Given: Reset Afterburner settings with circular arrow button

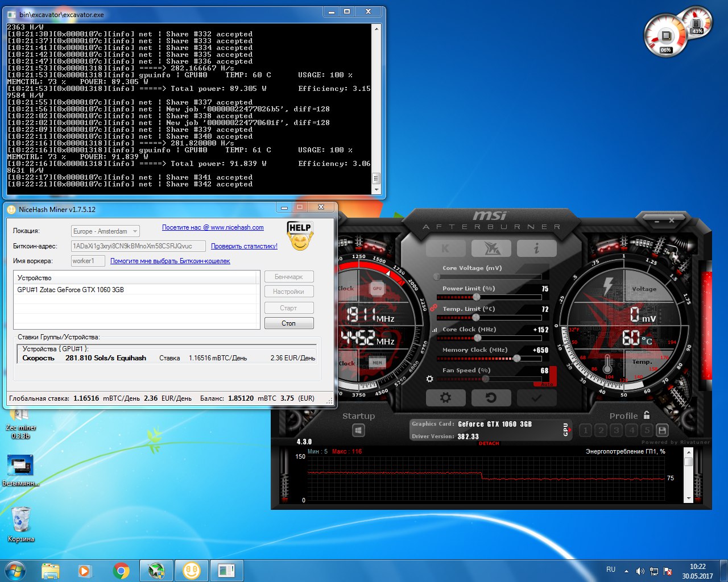Looking at the screenshot, I should click(491, 398).
